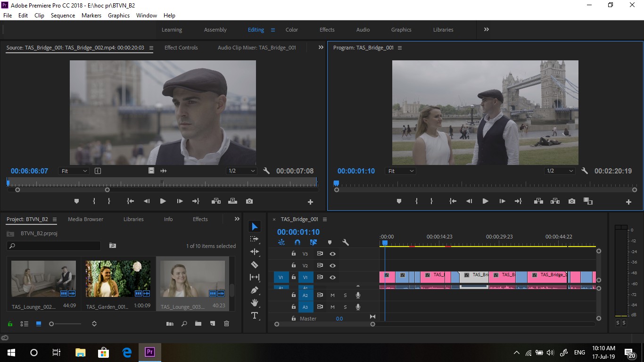644x362 pixels.
Task: Toggle Snap magnet in timeline
Action: pos(297,242)
